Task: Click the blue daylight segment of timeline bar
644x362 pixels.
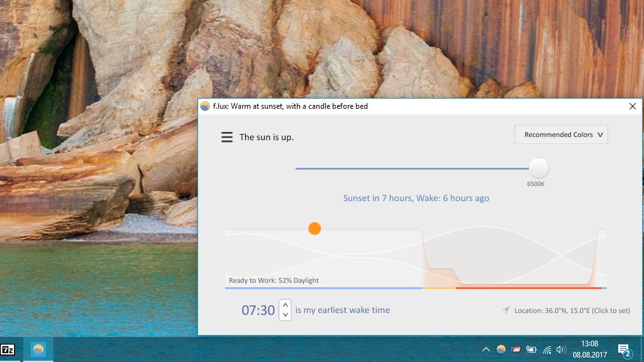Action: tap(324, 288)
